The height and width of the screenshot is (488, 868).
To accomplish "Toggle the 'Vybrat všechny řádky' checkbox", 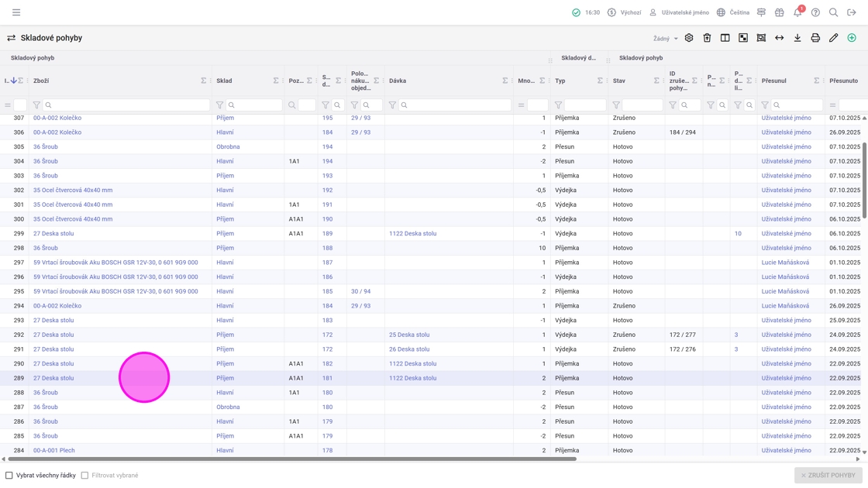I will pyautogui.click(x=9, y=475).
